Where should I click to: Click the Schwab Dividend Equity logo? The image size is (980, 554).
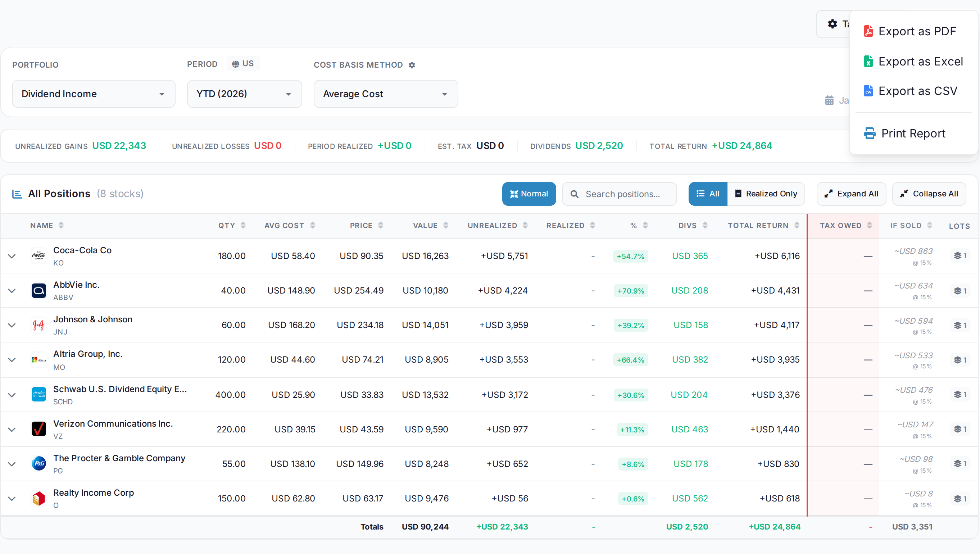(39, 395)
